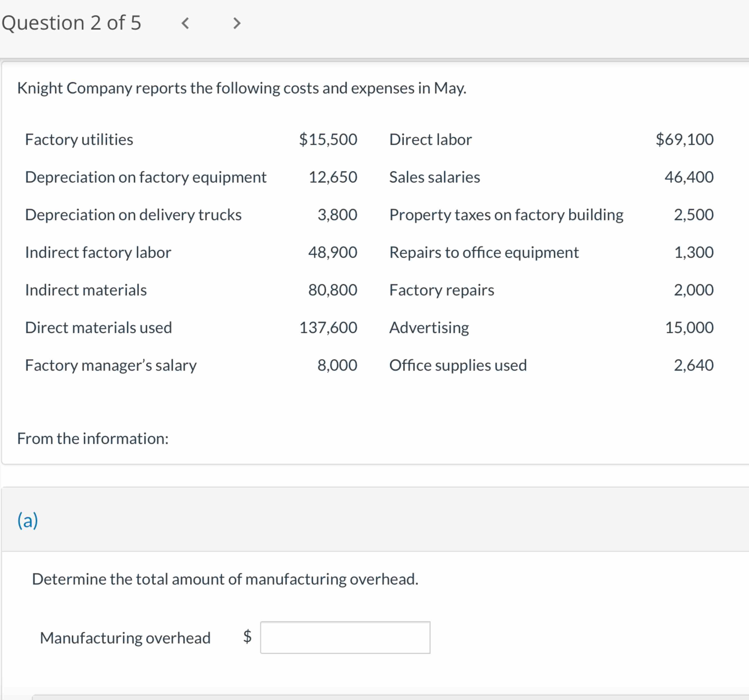This screenshot has height=700, width=749.
Task: Select the 2,500 value
Action: tap(694, 215)
